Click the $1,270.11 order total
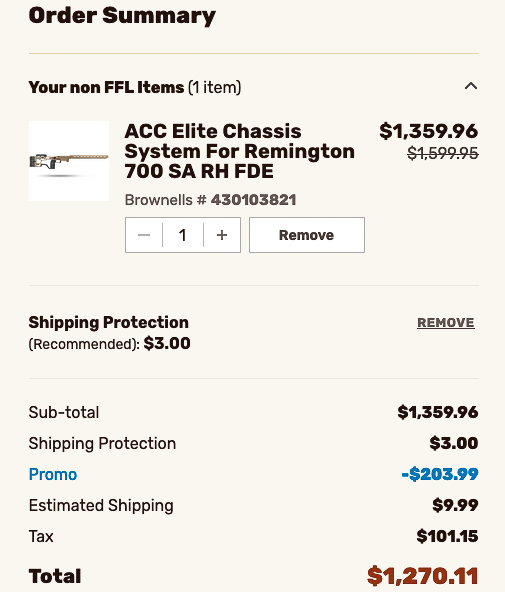The image size is (505, 592). click(423, 576)
